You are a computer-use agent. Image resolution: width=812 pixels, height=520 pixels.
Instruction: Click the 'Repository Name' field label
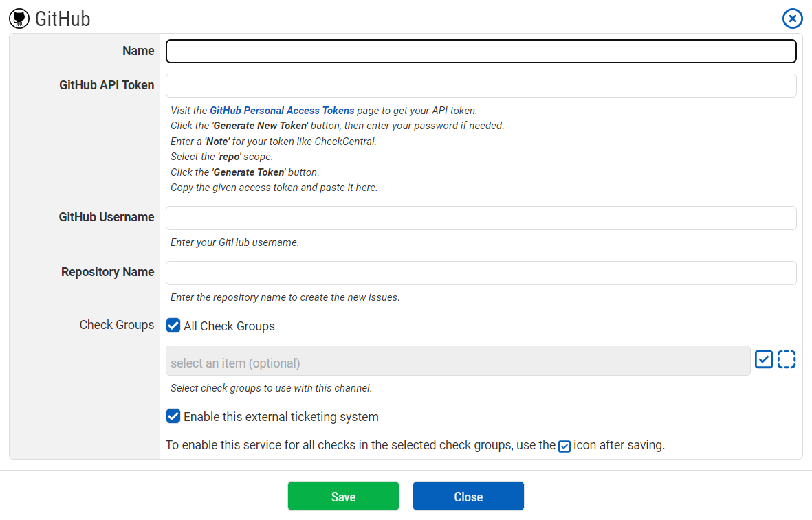click(x=107, y=272)
